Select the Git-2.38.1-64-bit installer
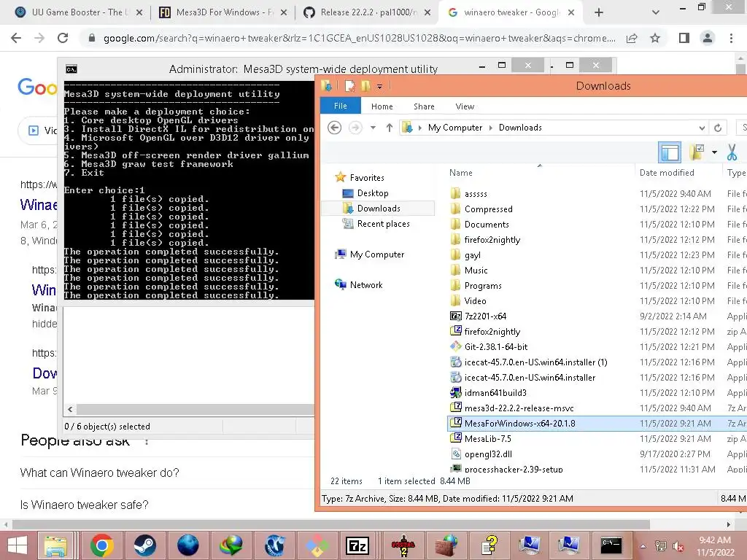The image size is (747, 560). tap(496, 346)
